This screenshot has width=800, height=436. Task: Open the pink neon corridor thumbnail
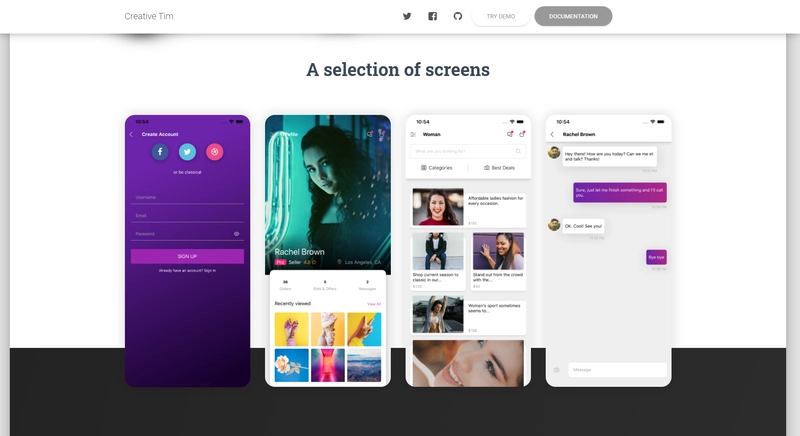coord(328,365)
